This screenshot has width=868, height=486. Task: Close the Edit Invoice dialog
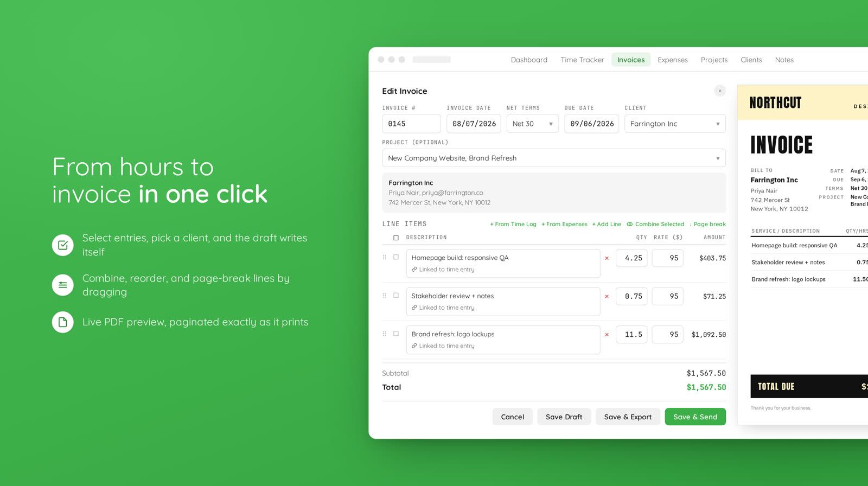tap(720, 91)
